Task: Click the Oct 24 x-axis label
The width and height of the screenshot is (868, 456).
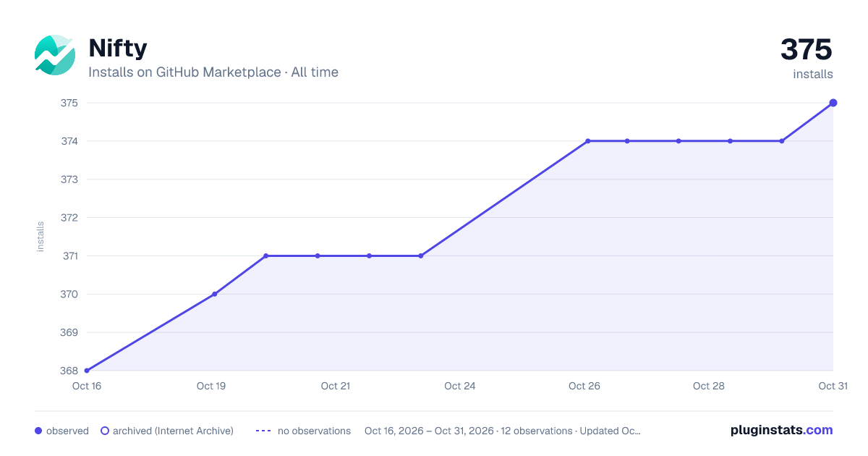Action: [460, 386]
